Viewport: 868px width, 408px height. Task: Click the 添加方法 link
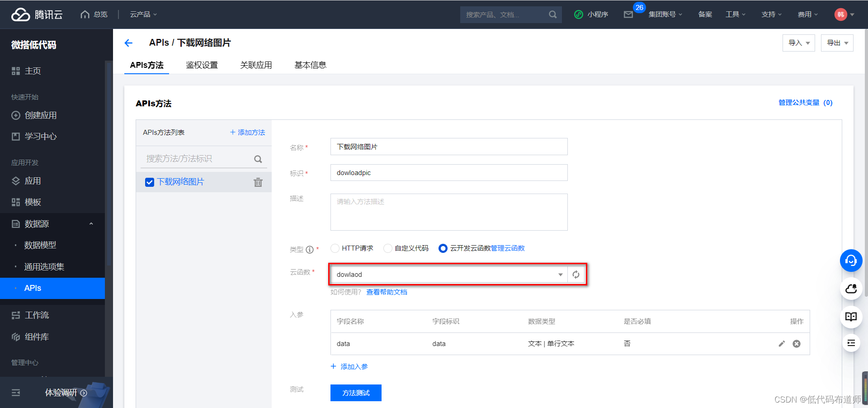(247, 133)
